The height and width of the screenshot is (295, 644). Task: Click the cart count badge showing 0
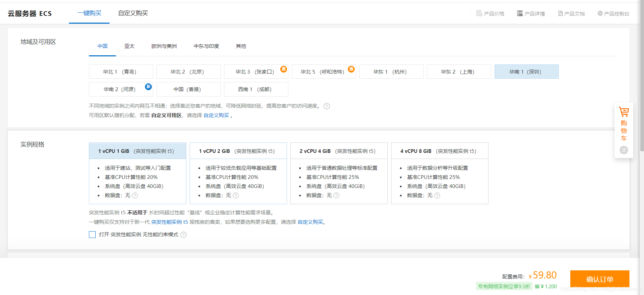[x=624, y=150]
